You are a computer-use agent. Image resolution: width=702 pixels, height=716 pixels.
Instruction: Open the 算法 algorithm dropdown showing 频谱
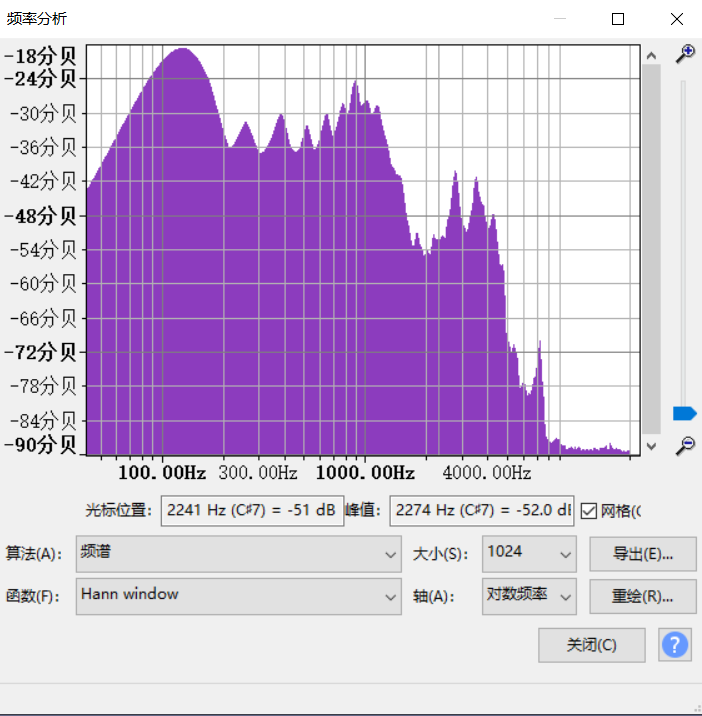238,554
